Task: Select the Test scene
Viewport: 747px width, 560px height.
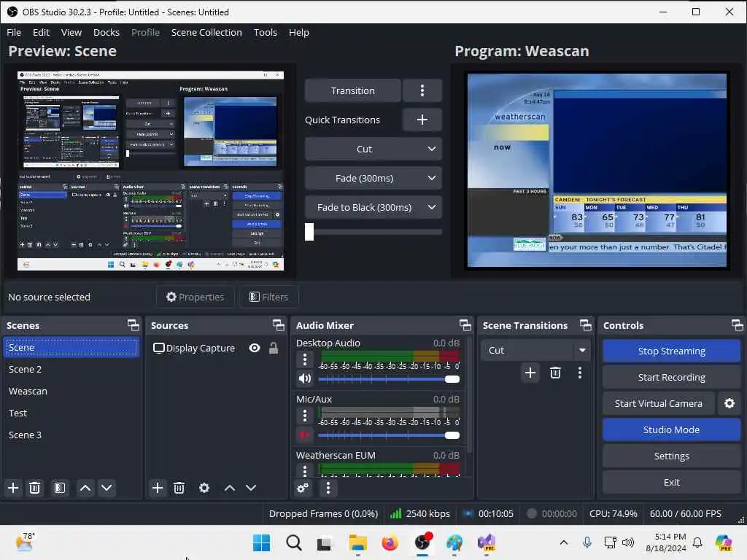Action: 71,413
